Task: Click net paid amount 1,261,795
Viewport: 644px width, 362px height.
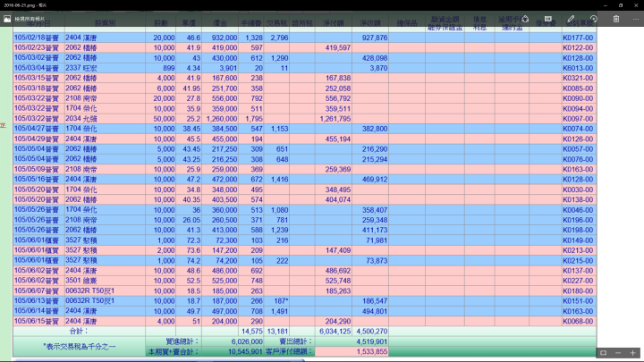Action: tap(335, 119)
